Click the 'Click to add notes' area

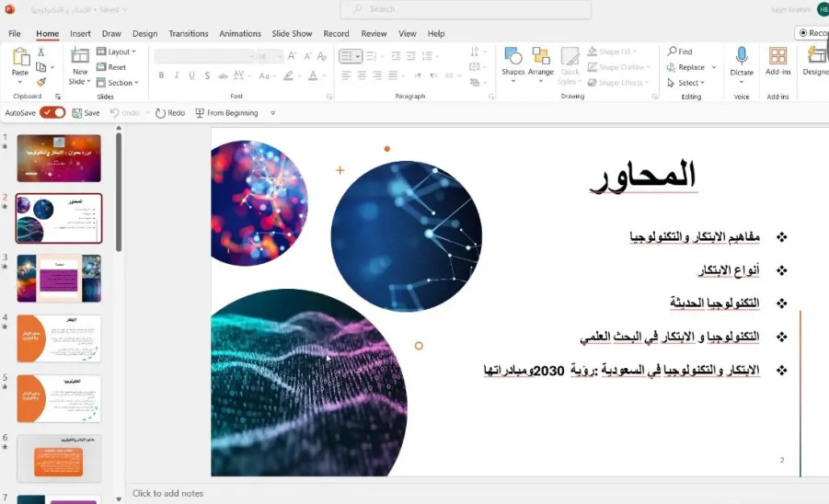(167, 493)
